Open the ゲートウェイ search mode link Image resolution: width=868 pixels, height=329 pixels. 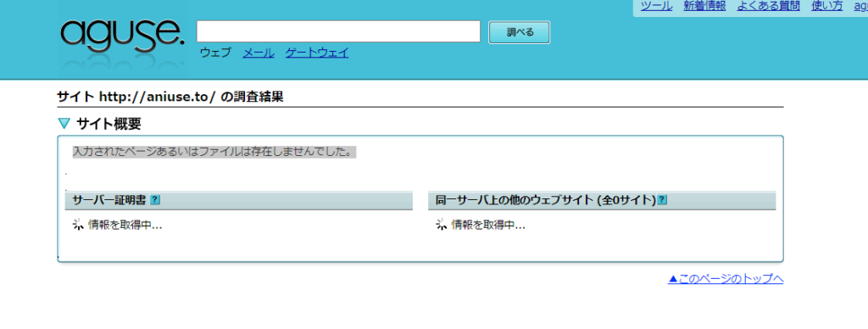point(317,53)
